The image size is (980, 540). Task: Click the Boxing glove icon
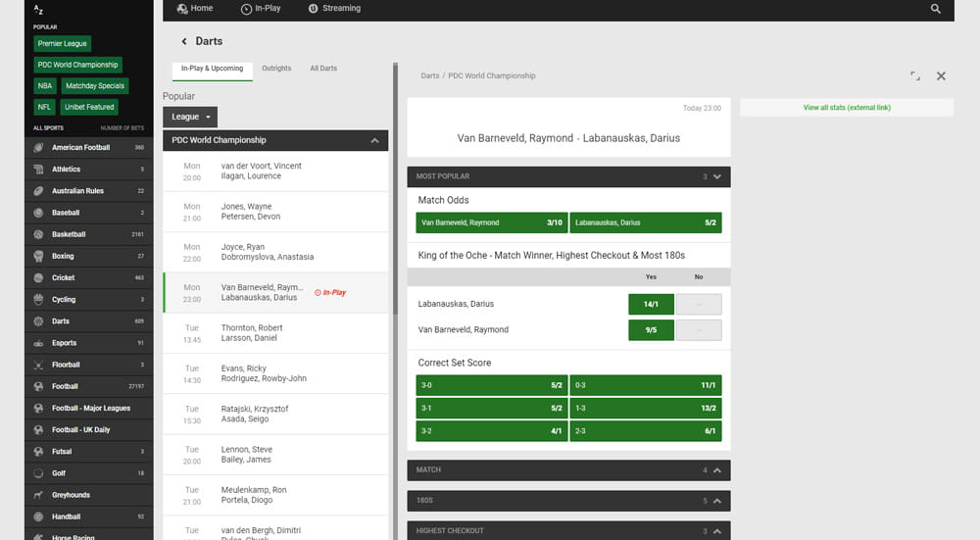click(x=39, y=256)
